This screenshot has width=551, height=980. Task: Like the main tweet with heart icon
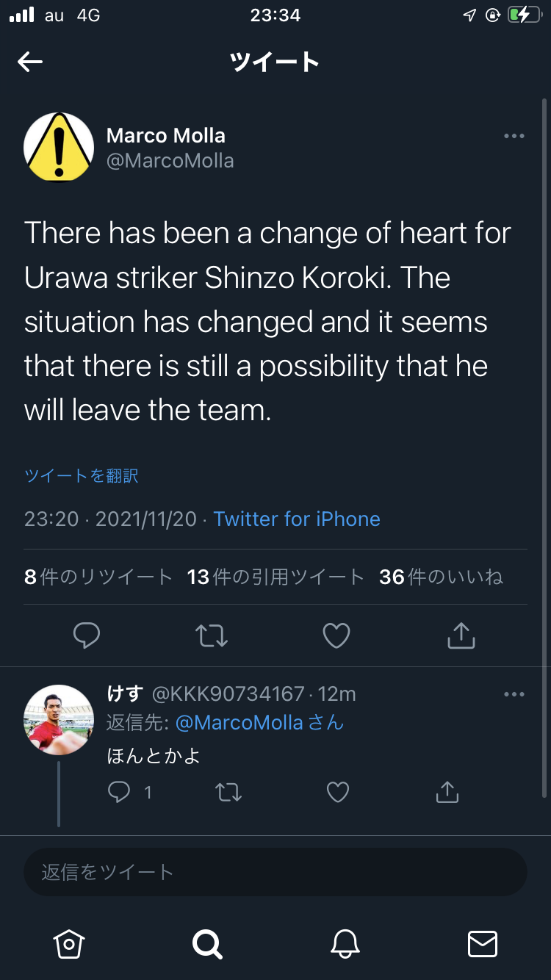tap(336, 635)
